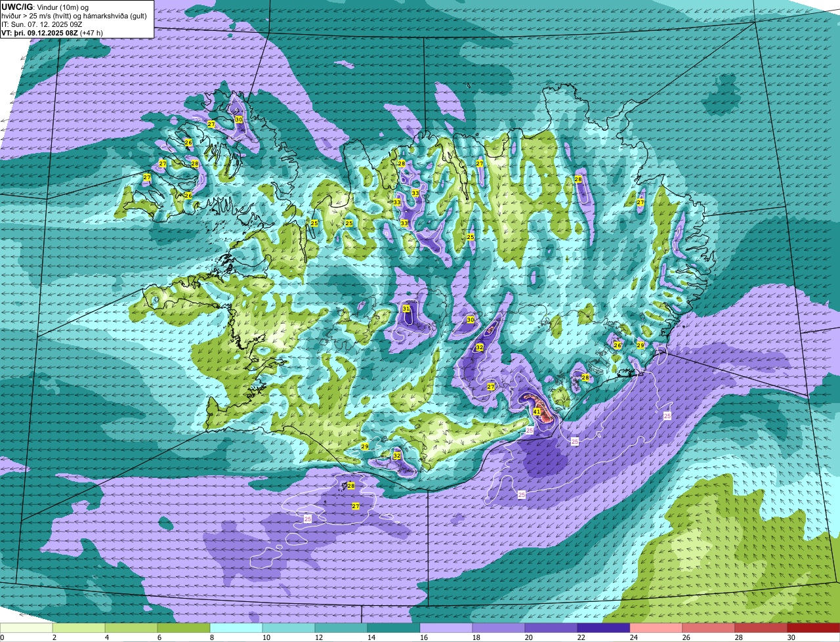Click the 0–2 m/s pale yellow legend swatch

tap(26, 628)
